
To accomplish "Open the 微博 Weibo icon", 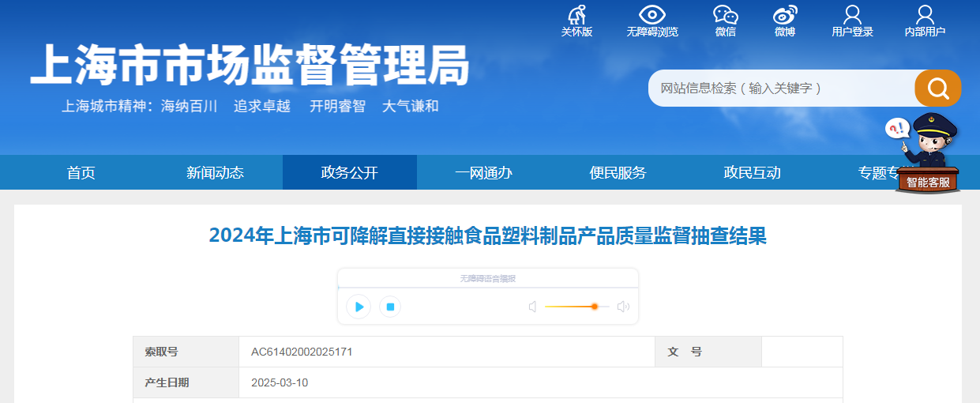I will [x=785, y=15].
